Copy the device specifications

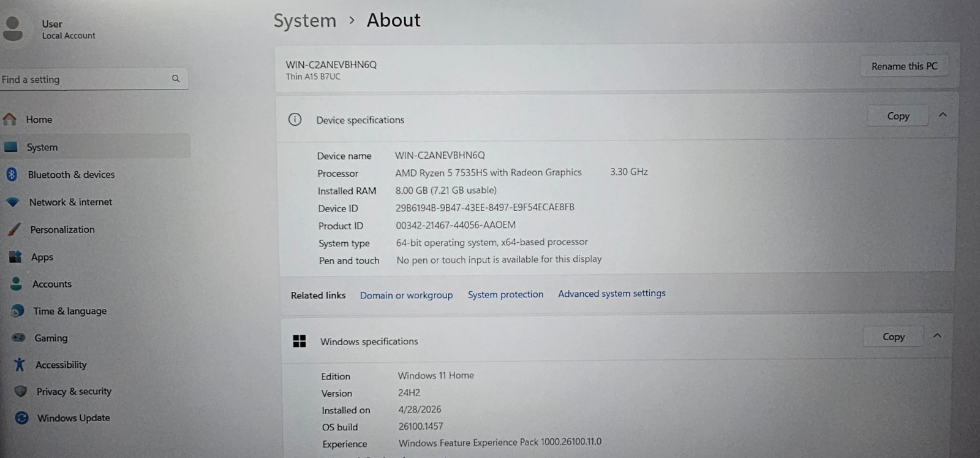(x=898, y=116)
